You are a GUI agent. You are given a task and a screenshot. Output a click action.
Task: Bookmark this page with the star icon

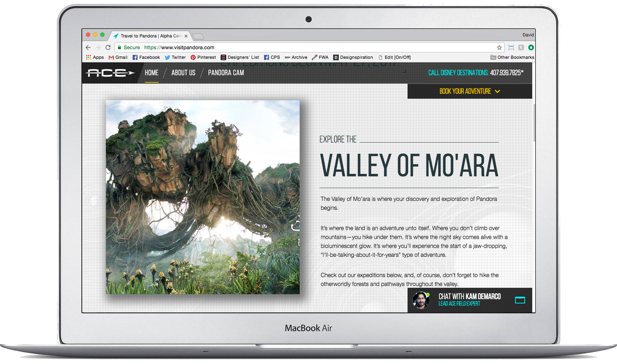(499, 47)
